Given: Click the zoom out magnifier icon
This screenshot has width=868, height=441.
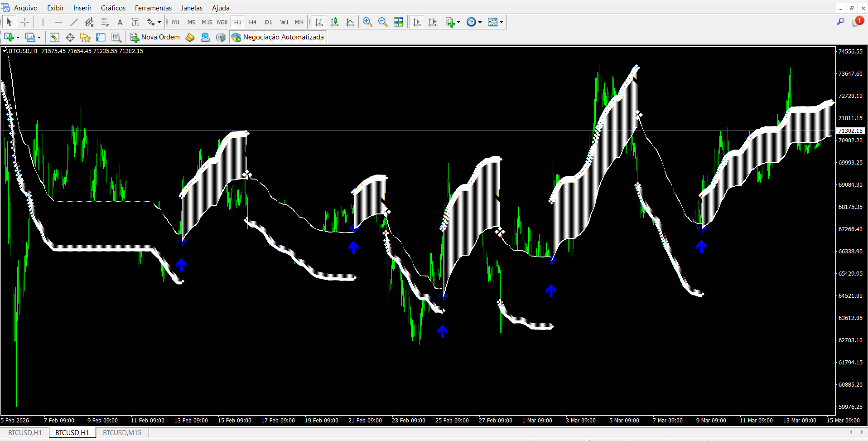Looking at the screenshot, I should coord(383,22).
